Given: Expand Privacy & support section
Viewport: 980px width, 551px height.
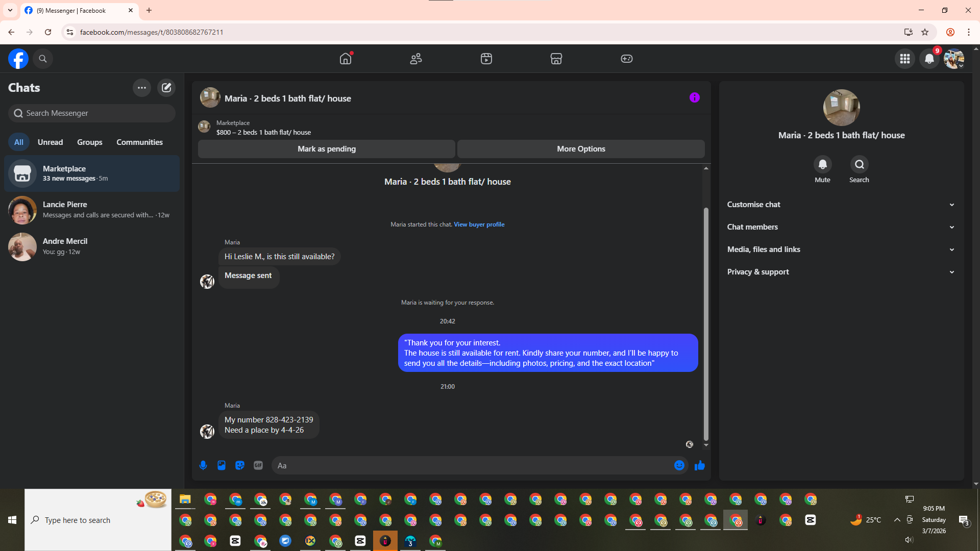Looking at the screenshot, I should 841,272.
